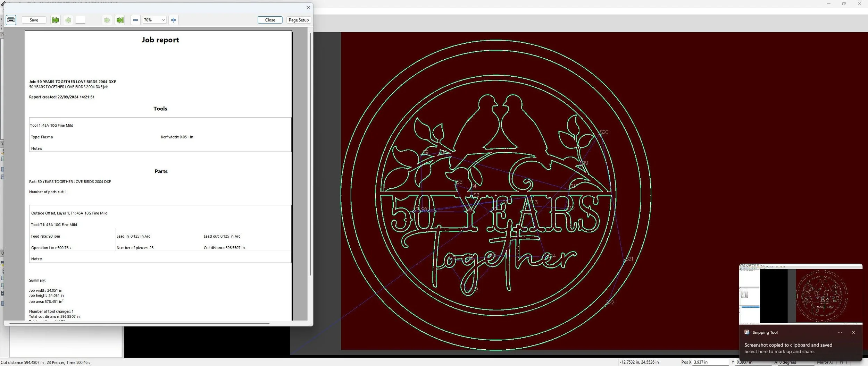This screenshot has width=868, height=366.
Task: Click 'Lead out: 0.125 in Arc' cell
Action: (x=222, y=236)
